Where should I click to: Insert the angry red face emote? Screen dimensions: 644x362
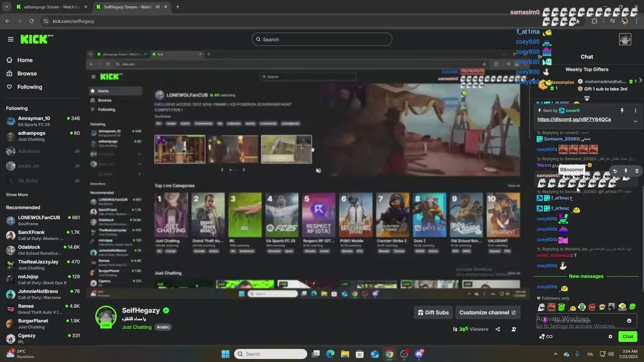click(x=592, y=307)
